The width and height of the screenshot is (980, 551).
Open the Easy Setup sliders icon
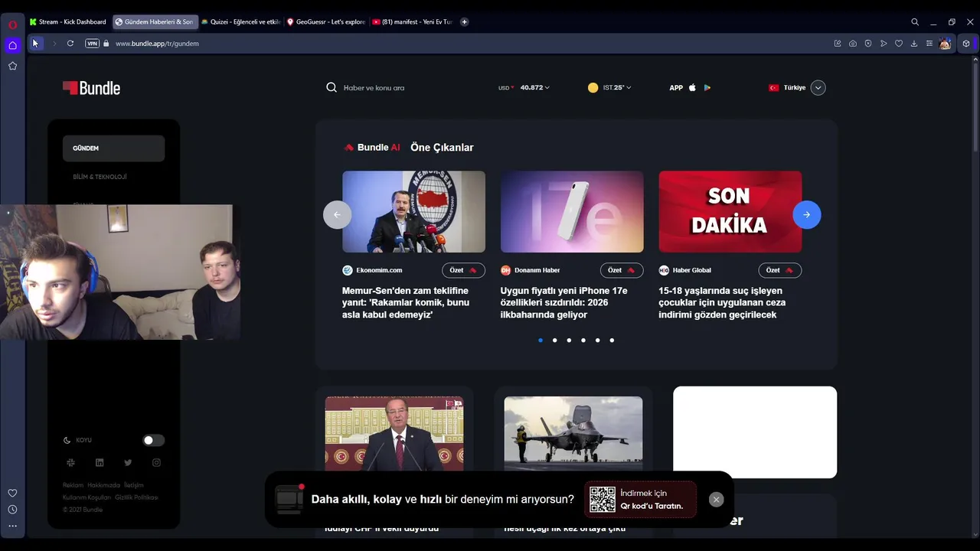(929, 44)
